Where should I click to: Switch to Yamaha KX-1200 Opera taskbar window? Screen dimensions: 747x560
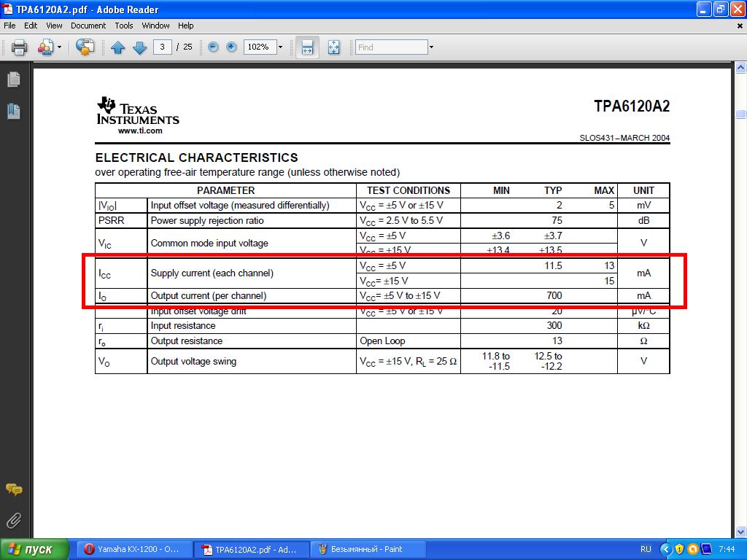133,549
